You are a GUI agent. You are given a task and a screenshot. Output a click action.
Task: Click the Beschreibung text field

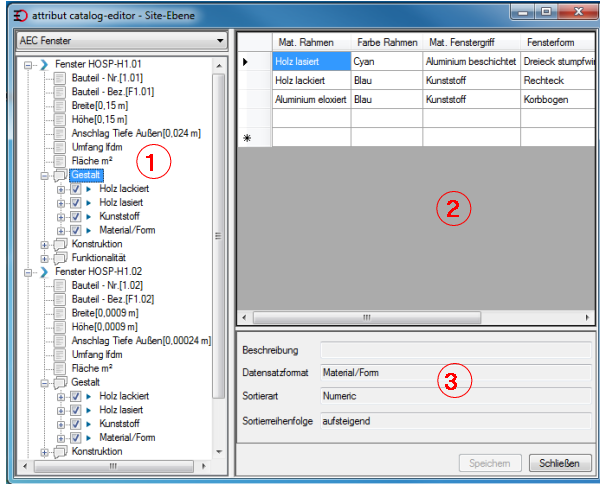coord(456,350)
